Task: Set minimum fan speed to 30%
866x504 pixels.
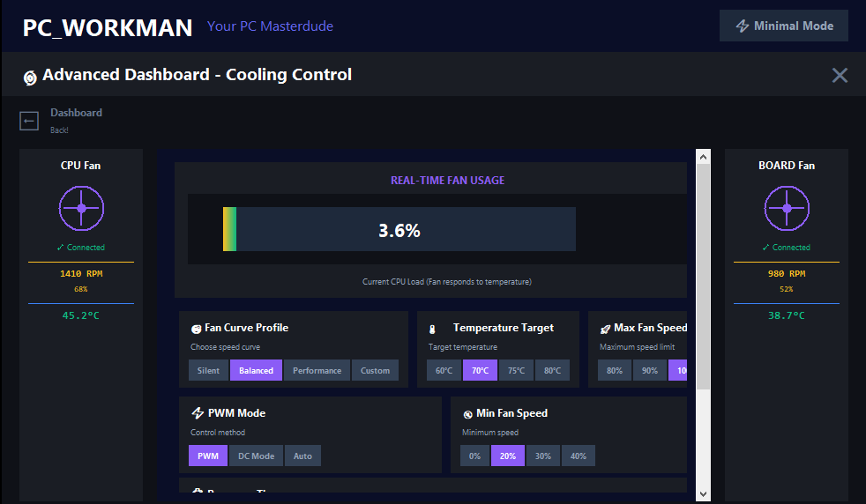Action: [543, 456]
